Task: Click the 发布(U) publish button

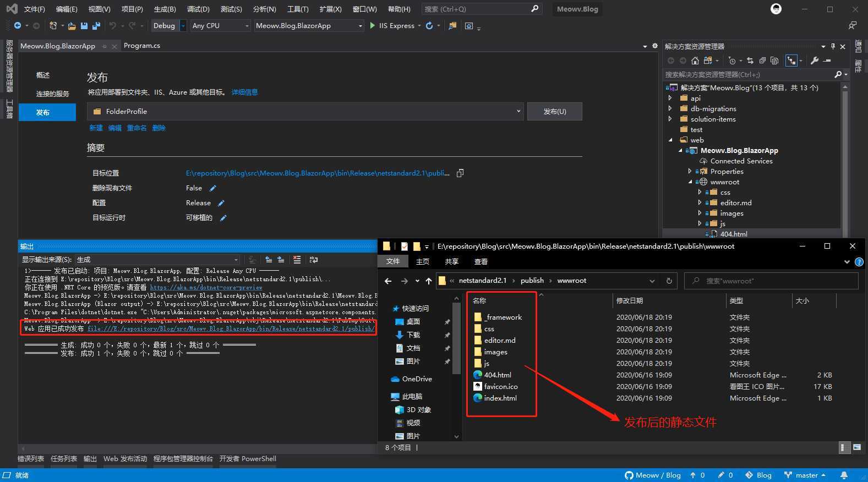Action: coord(554,112)
